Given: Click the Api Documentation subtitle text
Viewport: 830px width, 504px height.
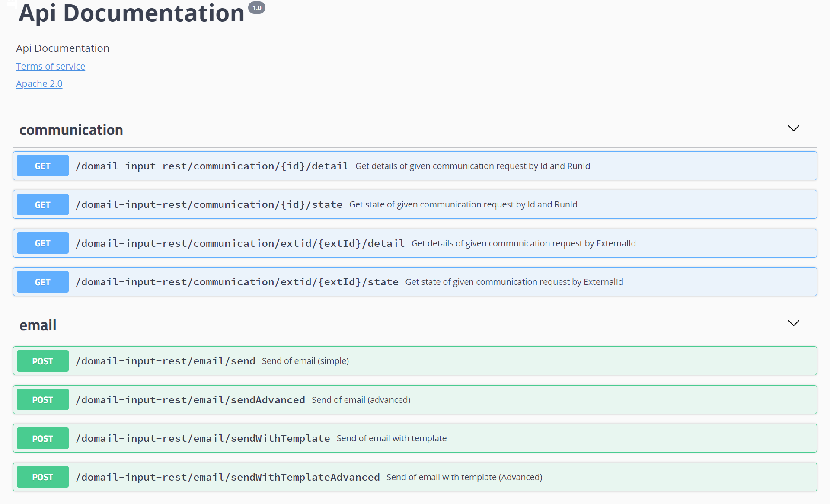Looking at the screenshot, I should pyautogui.click(x=63, y=48).
